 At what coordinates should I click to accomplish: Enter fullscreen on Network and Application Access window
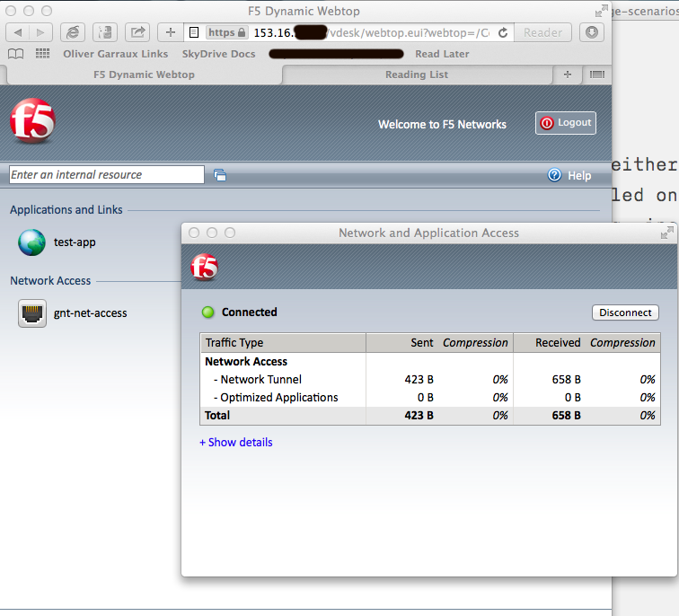tap(666, 233)
